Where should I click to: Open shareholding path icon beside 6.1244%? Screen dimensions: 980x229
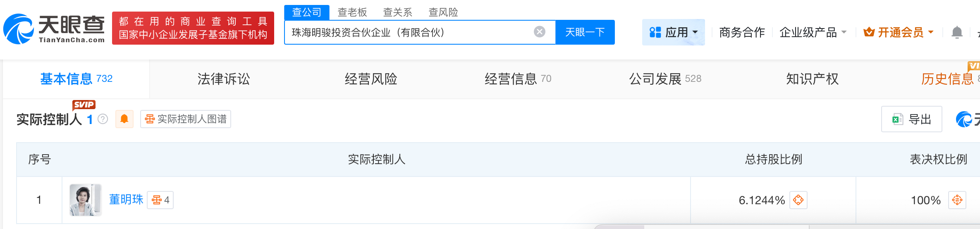point(798,200)
